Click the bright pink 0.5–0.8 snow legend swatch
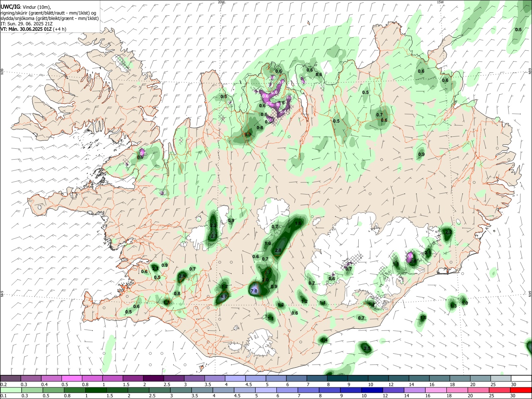The width and height of the screenshot is (532, 399). click(x=71, y=378)
